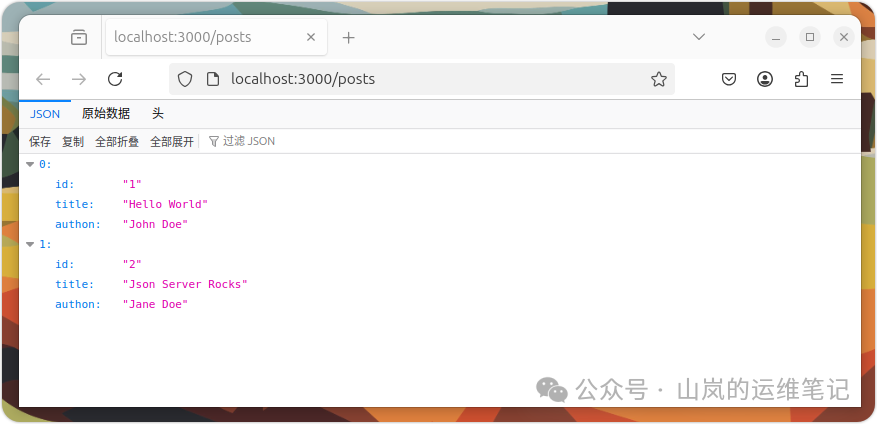Select the id value "2"

click(132, 264)
